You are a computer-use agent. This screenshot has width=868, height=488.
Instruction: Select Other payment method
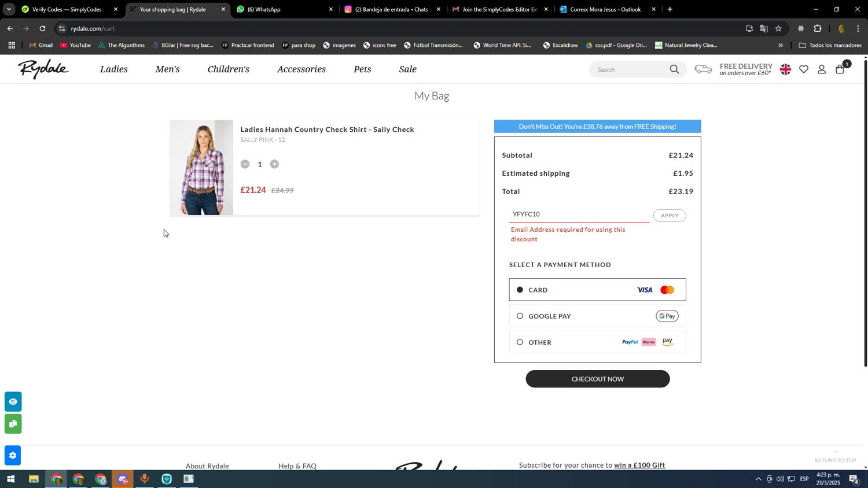[x=597, y=342]
